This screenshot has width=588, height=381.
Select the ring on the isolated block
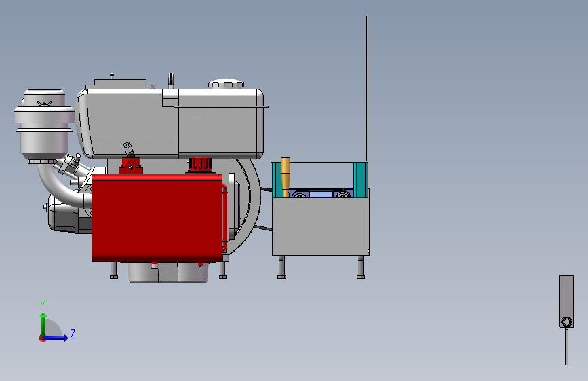[x=566, y=322]
